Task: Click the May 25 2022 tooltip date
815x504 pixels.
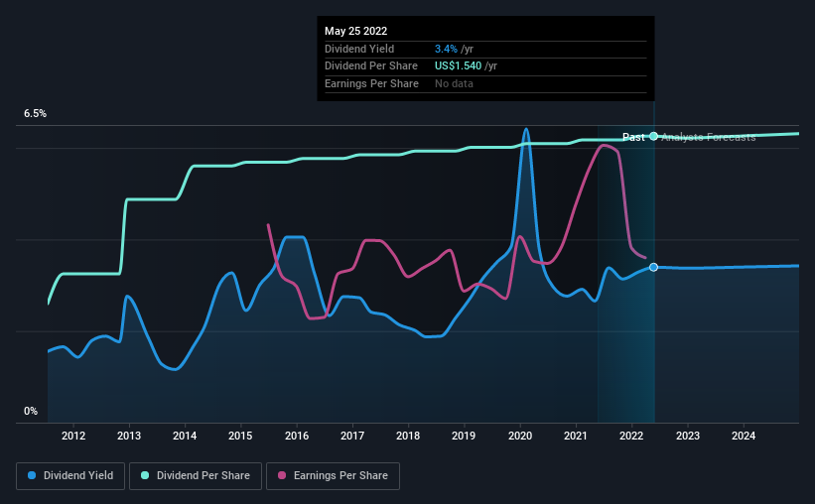Action: 356,31
